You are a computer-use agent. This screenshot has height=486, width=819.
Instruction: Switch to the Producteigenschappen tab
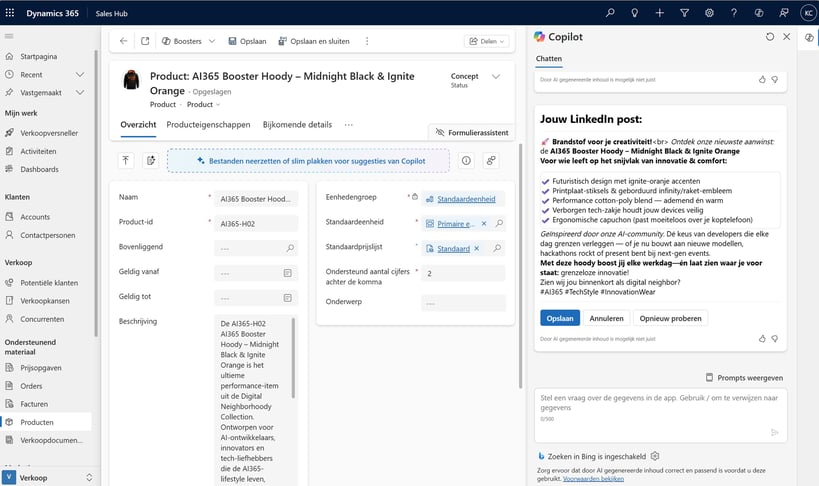pyautogui.click(x=208, y=125)
